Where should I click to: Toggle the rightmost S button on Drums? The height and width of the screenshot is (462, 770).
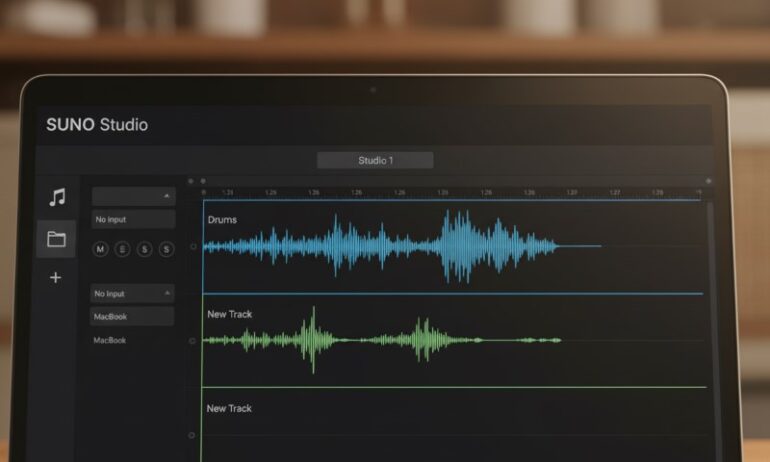166,249
